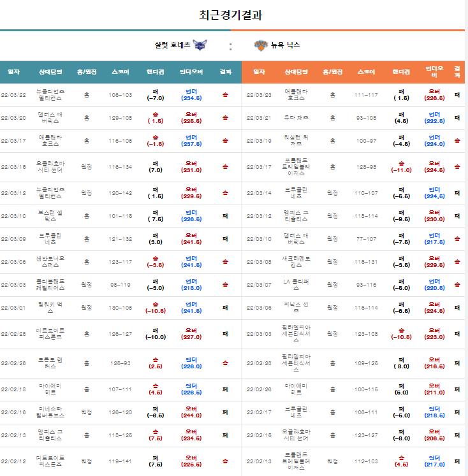Viewport: 468px width, 476px height.
Task: Click the Charlotte Hornets team logo
Action: pyautogui.click(x=200, y=45)
